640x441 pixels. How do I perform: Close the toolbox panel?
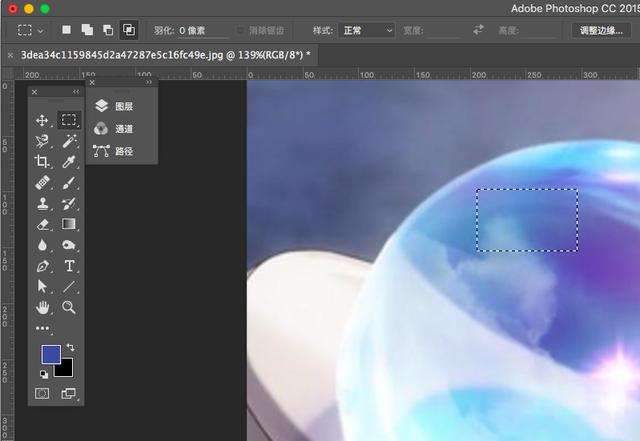(34, 92)
